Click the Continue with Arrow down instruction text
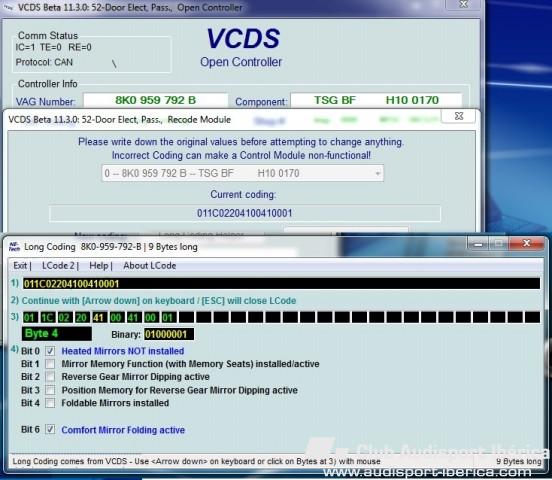This screenshot has height=480, width=552. click(159, 301)
